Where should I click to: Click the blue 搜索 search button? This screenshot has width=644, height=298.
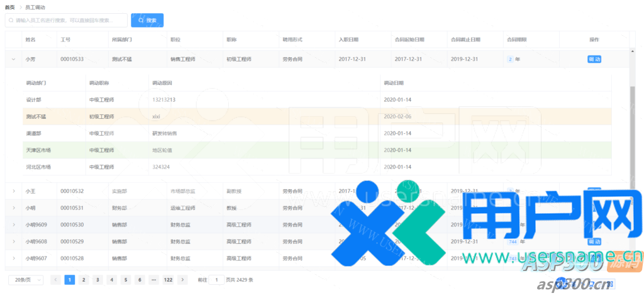click(x=147, y=20)
